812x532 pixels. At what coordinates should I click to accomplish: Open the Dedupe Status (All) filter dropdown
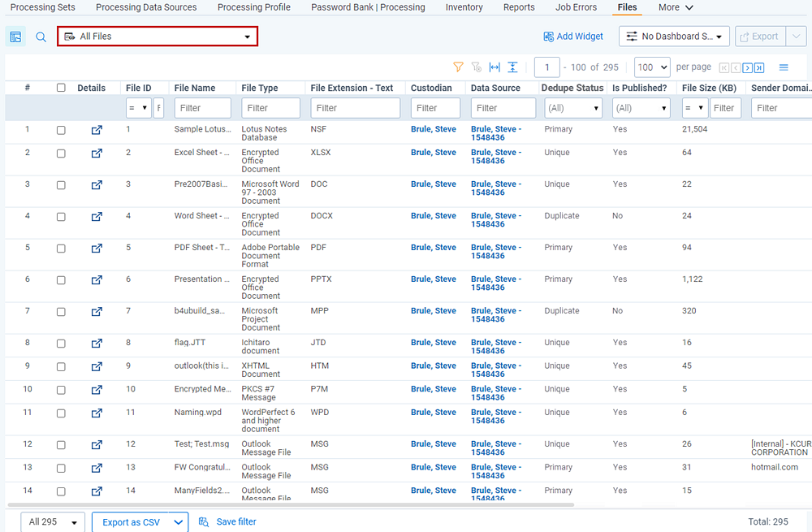click(x=572, y=108)
